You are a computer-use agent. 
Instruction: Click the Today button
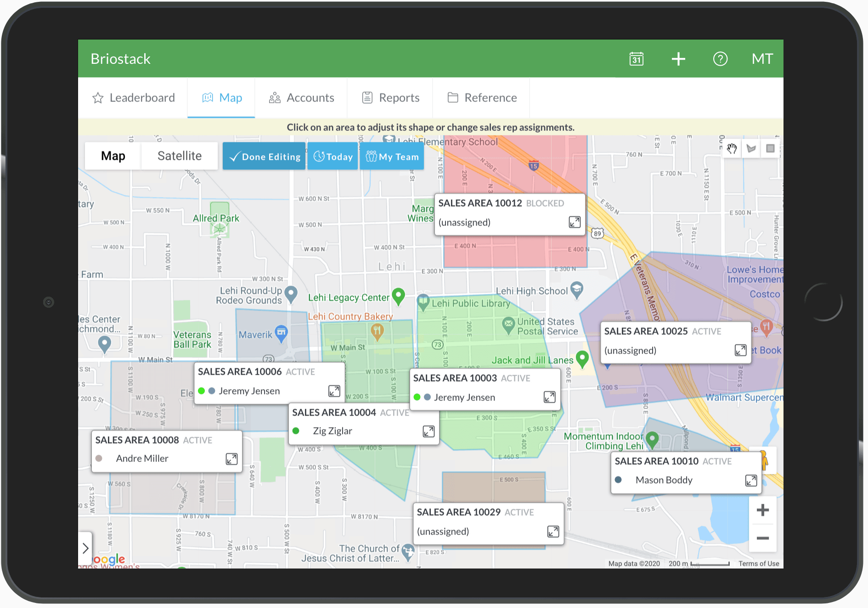pyautogui.click(x=333, y=157)
